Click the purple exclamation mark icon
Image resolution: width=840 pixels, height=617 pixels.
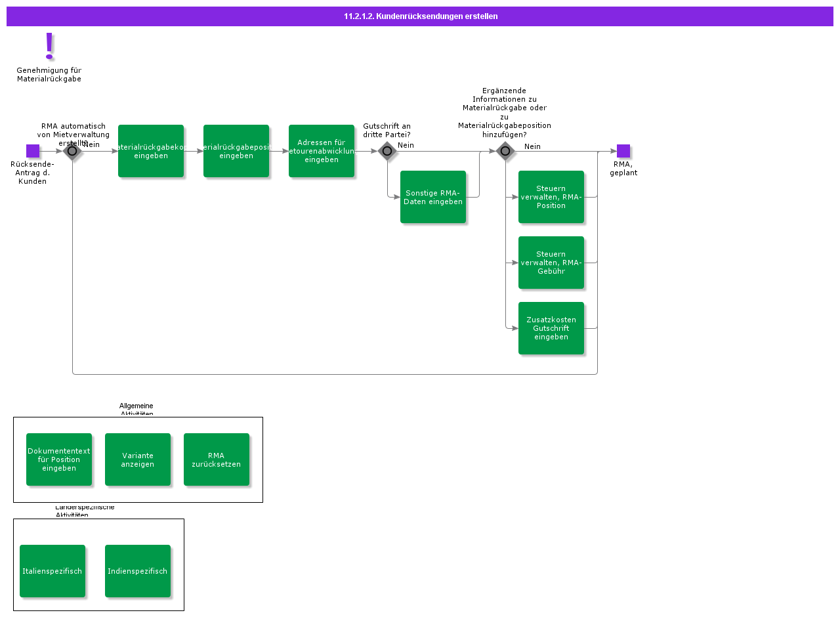[49, 45]
